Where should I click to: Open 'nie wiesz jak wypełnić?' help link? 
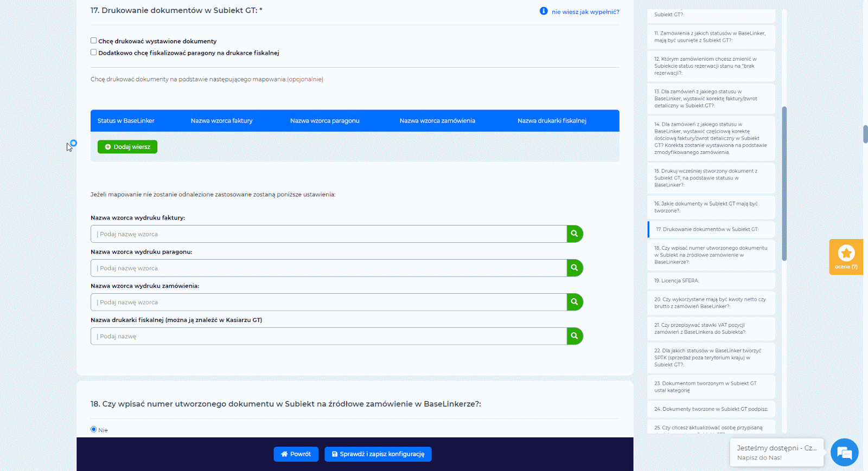pos(585,12)
